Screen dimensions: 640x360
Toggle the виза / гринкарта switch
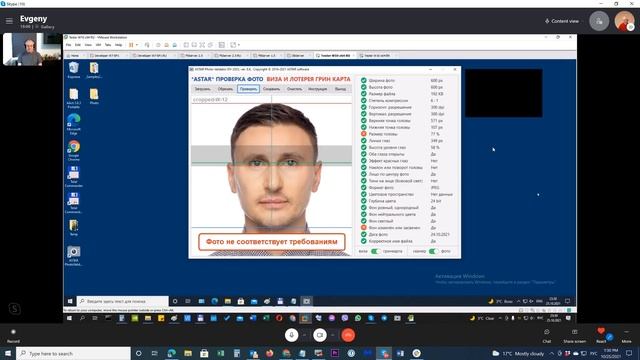375,251
